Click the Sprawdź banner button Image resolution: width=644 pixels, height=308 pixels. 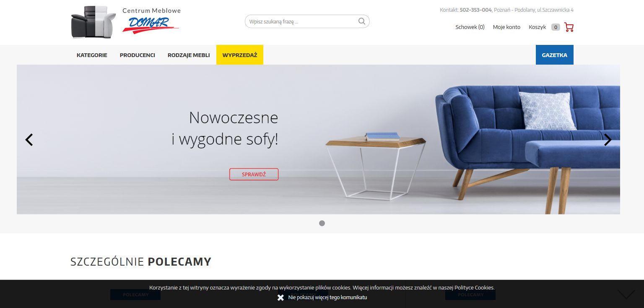[254, 174]
